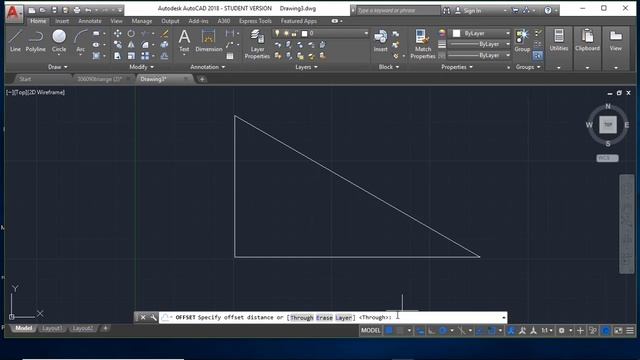Viewport: 640px width, 360px height.
Task: Choose the Move tool in Modify panel
Action: pos(118,33)
